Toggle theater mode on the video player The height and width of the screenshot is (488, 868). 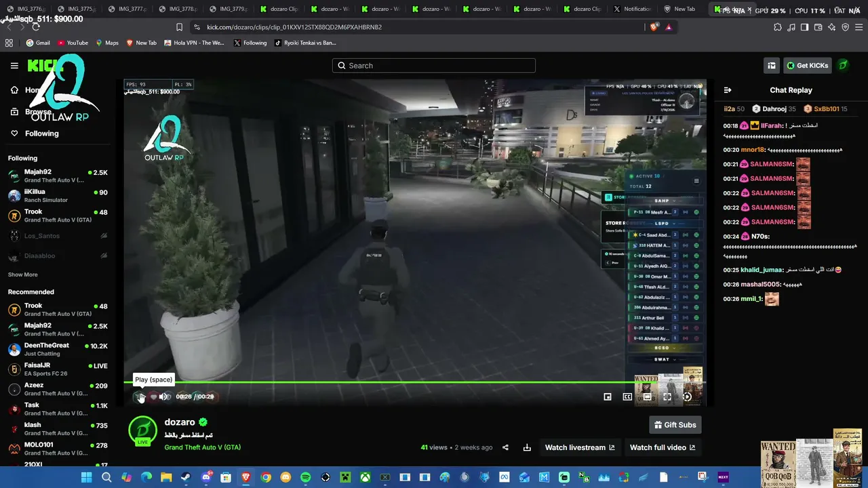coord(647,396)
